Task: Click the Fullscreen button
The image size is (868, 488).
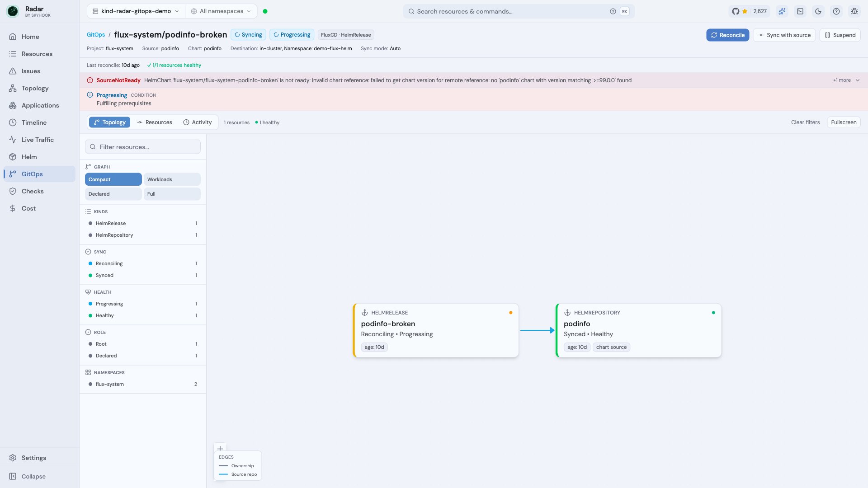Action: pos(844,122)
